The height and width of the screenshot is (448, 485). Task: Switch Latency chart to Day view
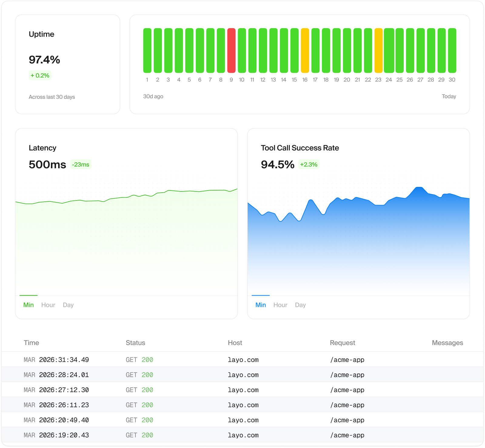click(x=68, y=305)
